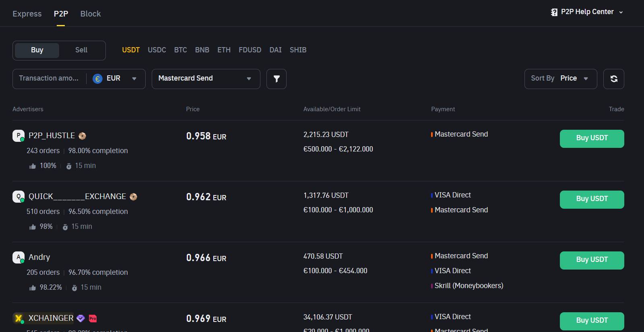Image resolution: width=644 pixels, height=332 pixels.
Task: Click the P2P Help Center icon
Action: coord(554,12)
